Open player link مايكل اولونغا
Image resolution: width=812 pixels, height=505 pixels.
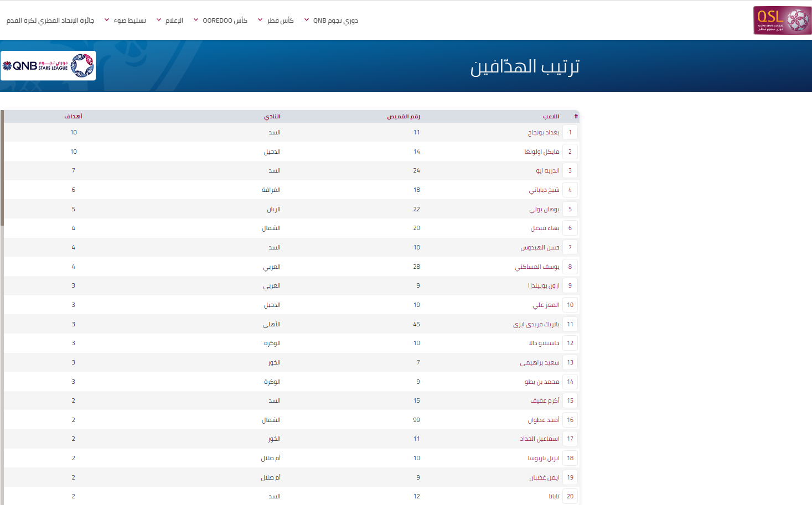tap(541, 152)
